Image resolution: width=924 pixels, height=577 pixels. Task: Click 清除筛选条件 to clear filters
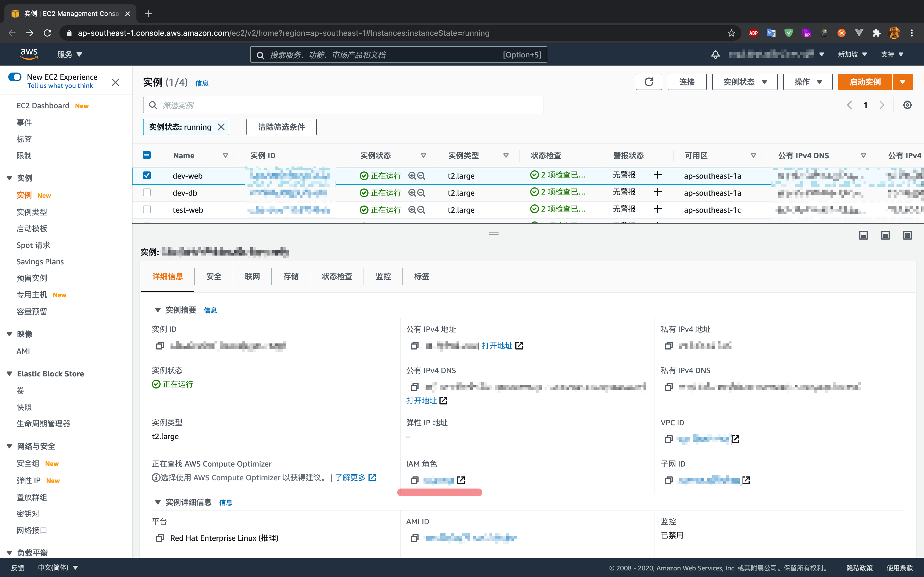281,127
